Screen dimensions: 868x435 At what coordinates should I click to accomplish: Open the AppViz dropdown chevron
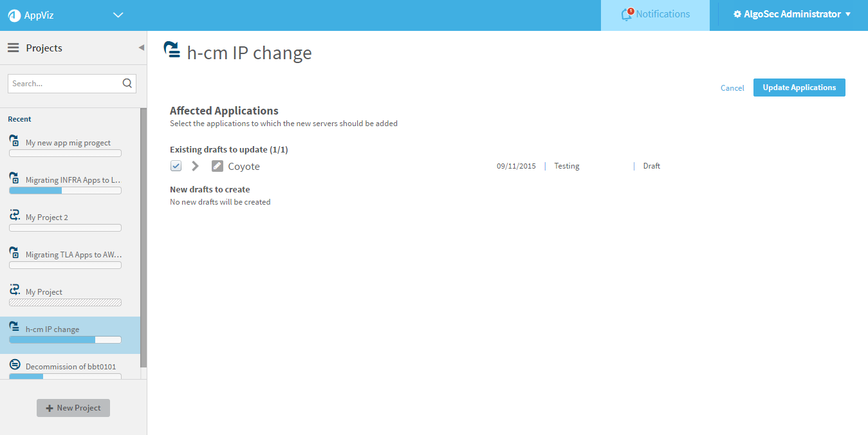click(x=118, y=15)
